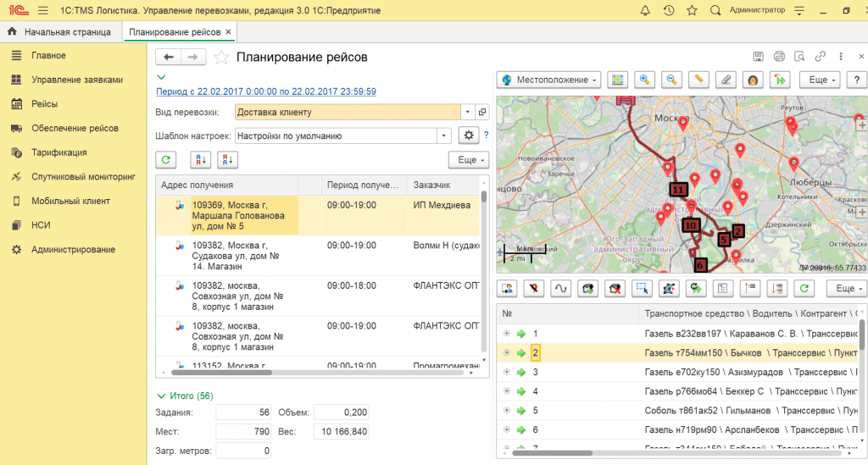Click the eraser tool in map toolbar
The width and height of the screenshot is (868, 465).
point(724,80)
